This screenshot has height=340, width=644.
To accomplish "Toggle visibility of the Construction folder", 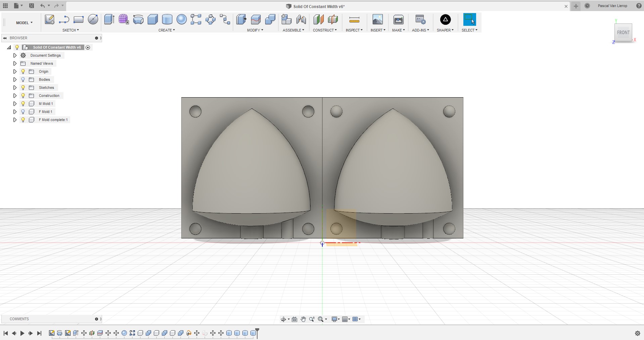I will pyautogui.click(x=23, y=96).
